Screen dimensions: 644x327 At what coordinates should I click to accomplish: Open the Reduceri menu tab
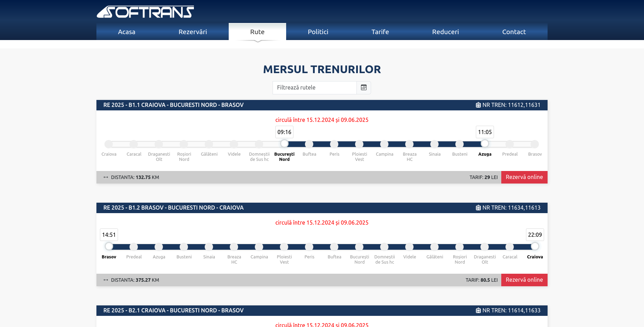click(x=445, y=32)
